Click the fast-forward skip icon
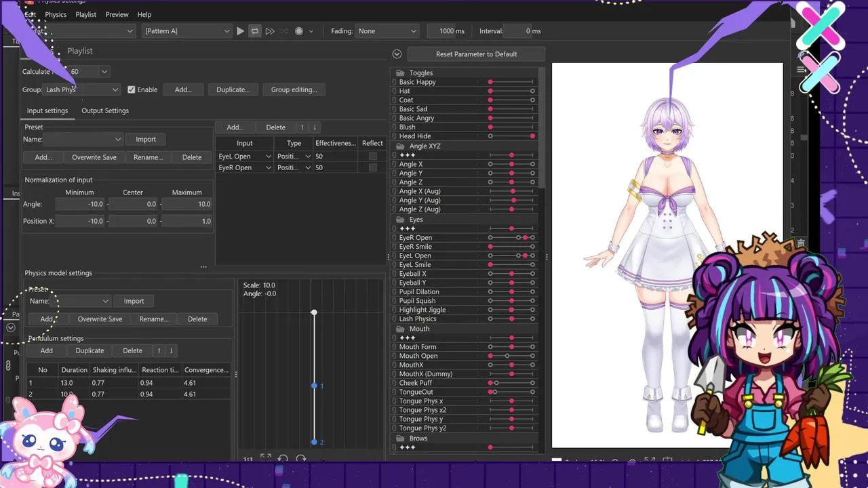Viewport: 868px width, 488px height. pos(270,30)
